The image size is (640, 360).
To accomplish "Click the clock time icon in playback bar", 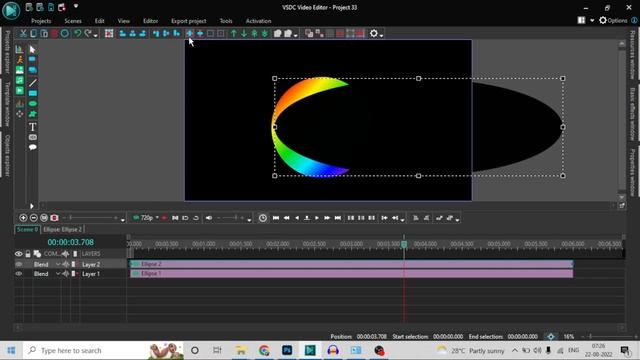I will (x=262, y=218).
